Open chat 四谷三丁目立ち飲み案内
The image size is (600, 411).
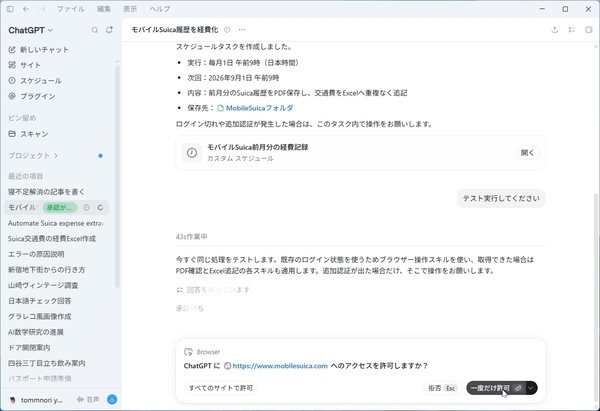click(x=46, y=363)
